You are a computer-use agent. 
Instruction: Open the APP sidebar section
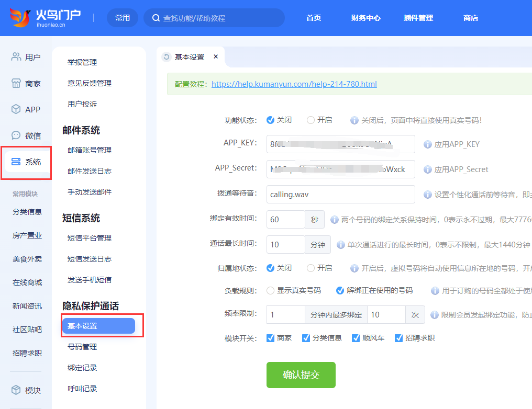pos(26,109)
